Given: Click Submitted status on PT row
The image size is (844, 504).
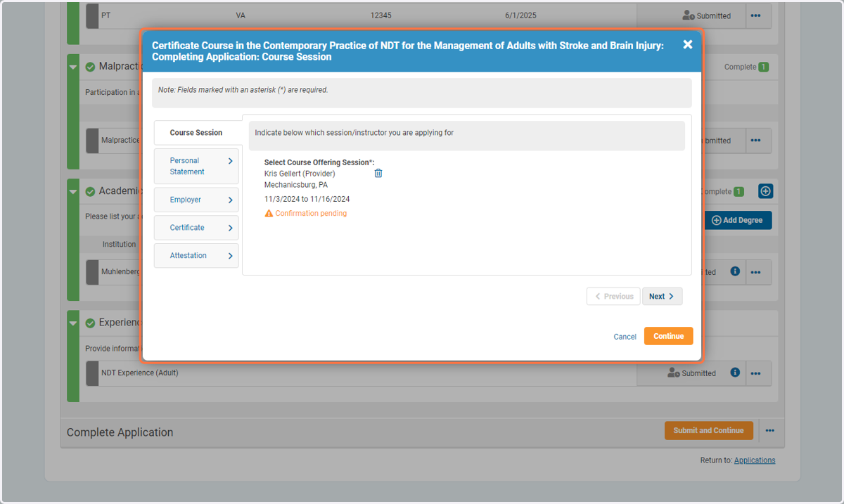Looking at the screenshot, I should pos(707,15).
